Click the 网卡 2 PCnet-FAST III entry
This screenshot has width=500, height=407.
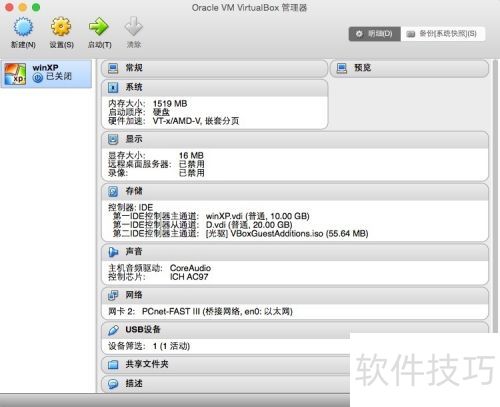coord(200,312)
